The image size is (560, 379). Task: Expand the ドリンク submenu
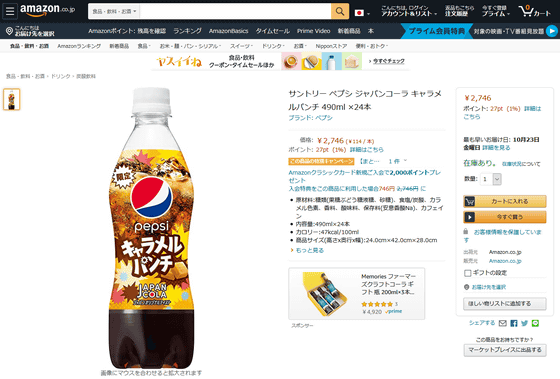pos(273,46)
